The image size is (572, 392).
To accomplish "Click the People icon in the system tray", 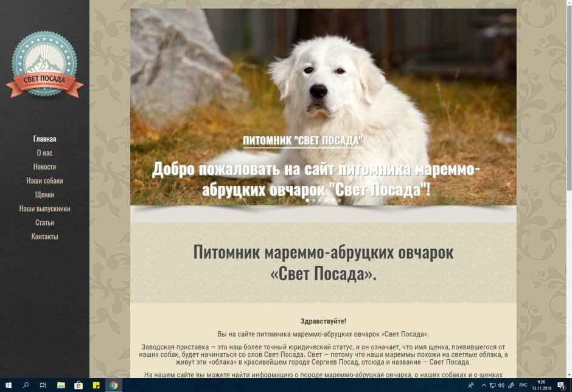I will pyautogui.click(x=471, y=385).
